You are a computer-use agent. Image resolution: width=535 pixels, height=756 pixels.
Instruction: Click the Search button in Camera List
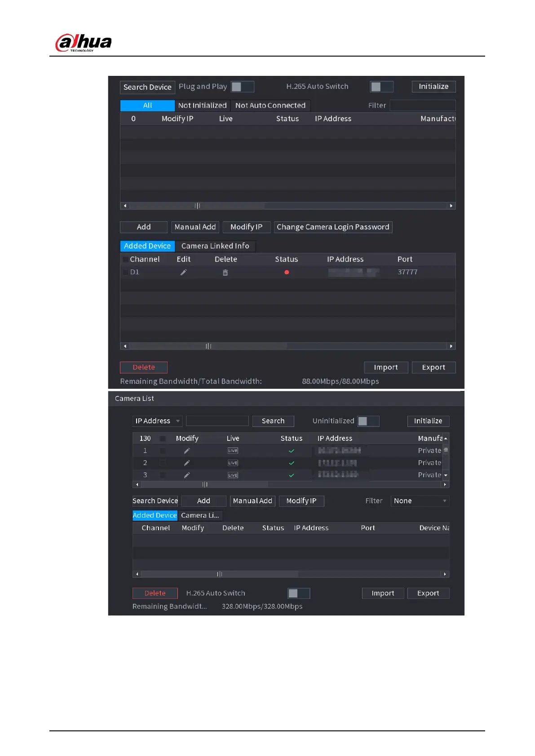tap(273, 421)
